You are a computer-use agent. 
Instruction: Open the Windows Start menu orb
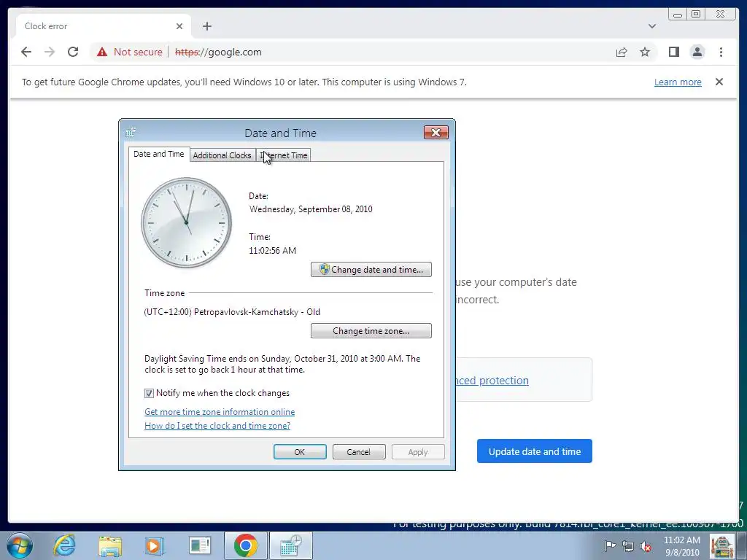click(x=20, y=545)
